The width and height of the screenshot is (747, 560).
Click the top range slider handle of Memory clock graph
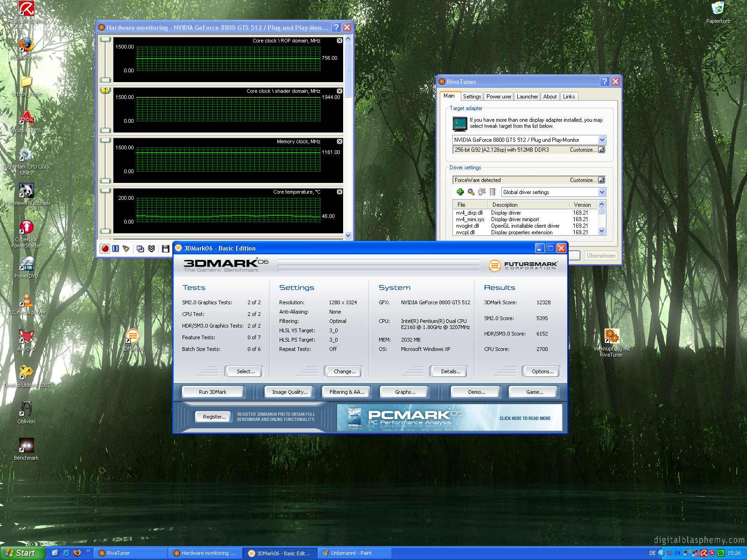(x=106, y=140)
